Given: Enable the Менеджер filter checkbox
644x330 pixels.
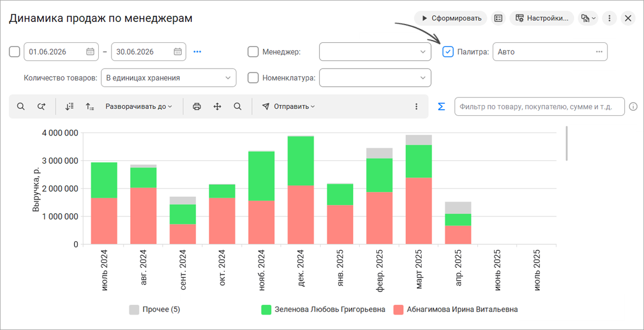Looking at the screenshot, I should tap(253, 52).
